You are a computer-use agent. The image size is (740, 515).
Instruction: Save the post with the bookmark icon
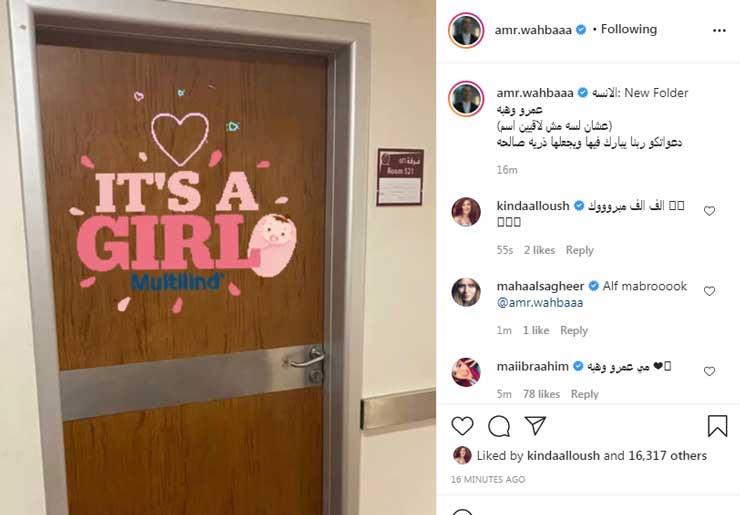(x=717, y=426)
